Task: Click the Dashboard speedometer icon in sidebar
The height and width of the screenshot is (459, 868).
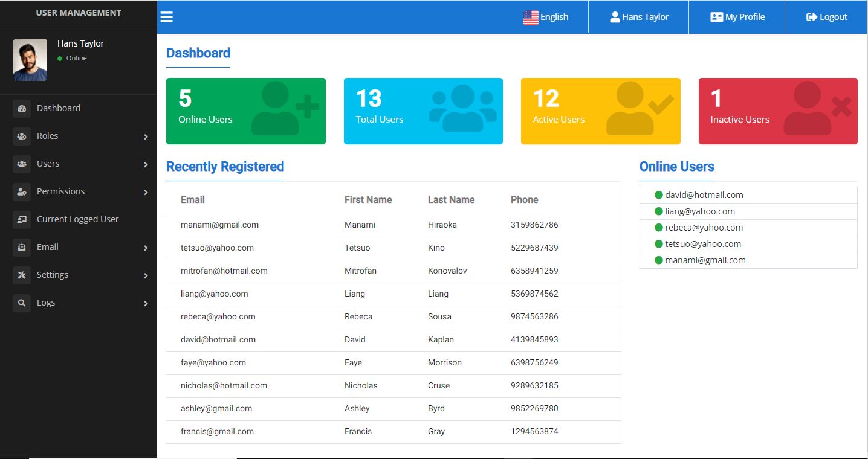Action: tap(22, 109)
